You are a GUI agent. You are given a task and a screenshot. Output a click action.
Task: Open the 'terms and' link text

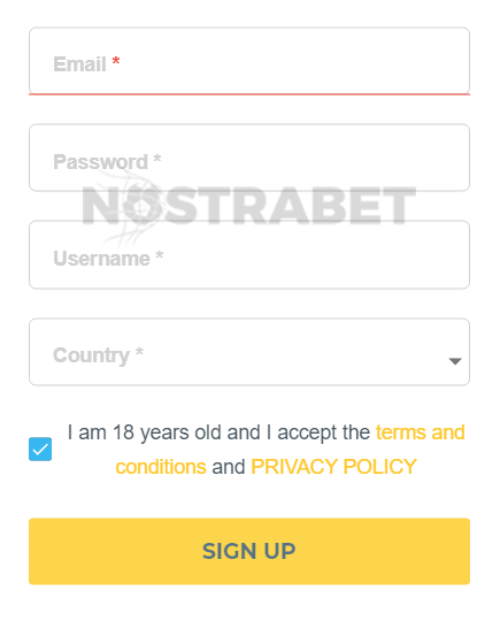pos(420,432)
